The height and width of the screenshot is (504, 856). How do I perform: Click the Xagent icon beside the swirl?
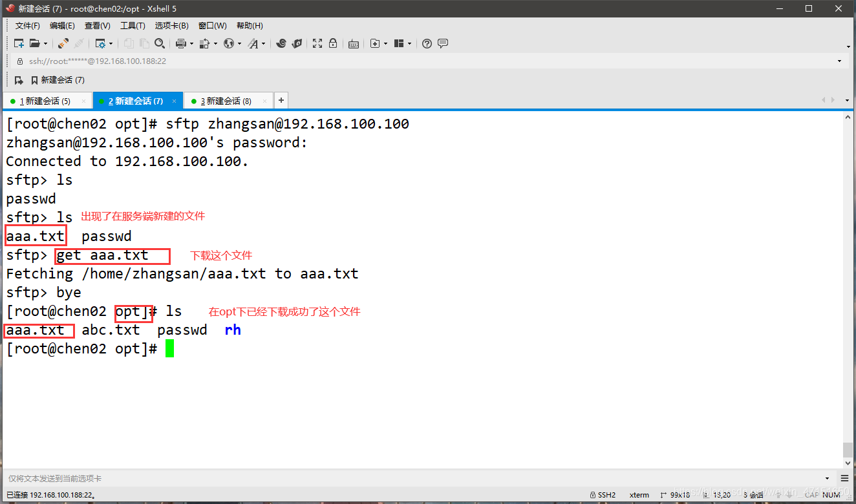[x=297, y=43]
